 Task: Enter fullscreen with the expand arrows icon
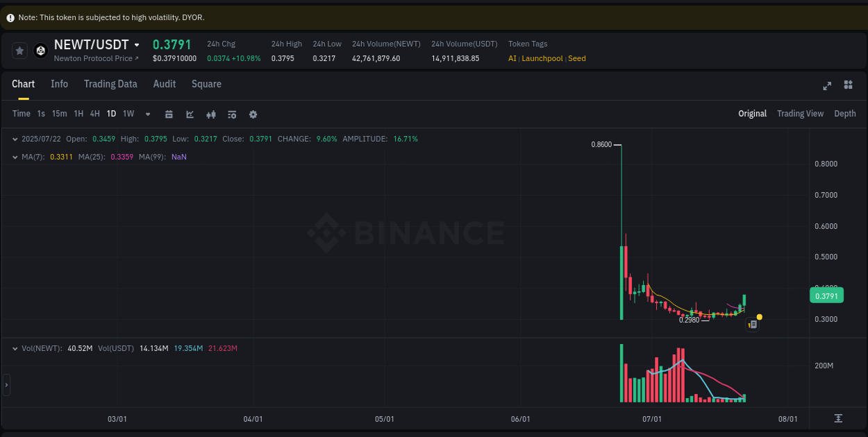click(x=827, y=85)
